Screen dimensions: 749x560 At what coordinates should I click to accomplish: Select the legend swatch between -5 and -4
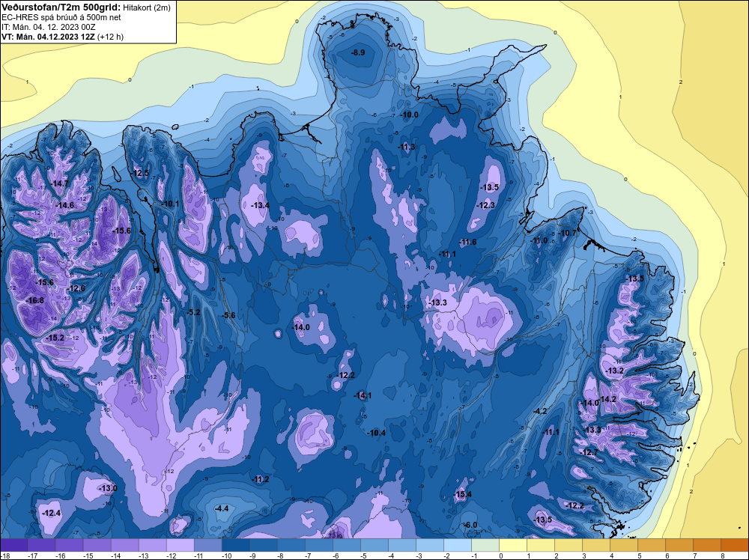(374, 545)
